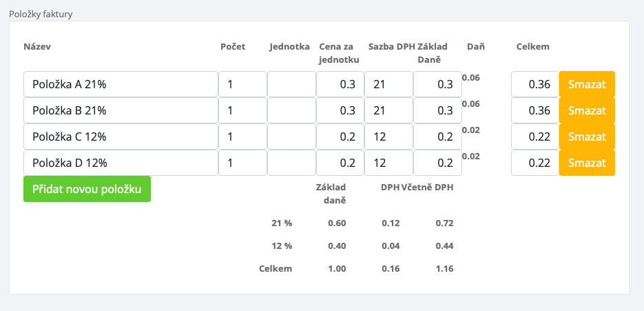Select the Položka C 12% name field
The width and height of the screenshot is (644, 311).
[121, 137]
